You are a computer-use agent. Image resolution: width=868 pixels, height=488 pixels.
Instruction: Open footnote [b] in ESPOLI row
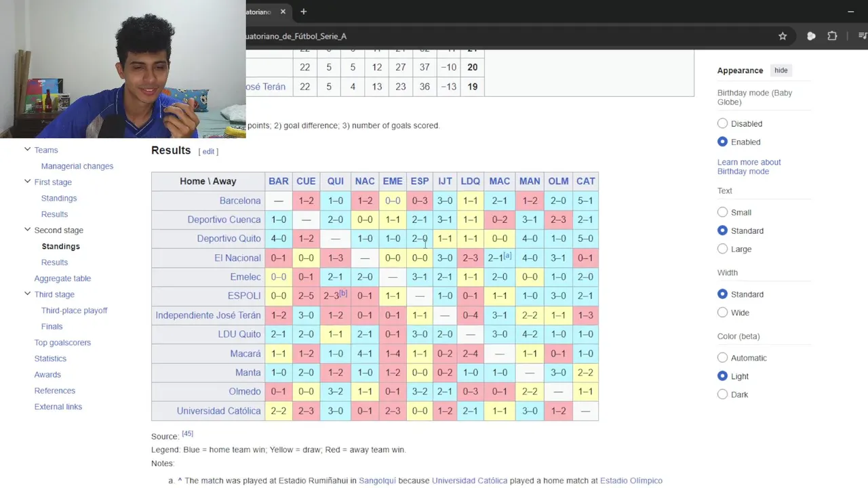tap(343, 293)
